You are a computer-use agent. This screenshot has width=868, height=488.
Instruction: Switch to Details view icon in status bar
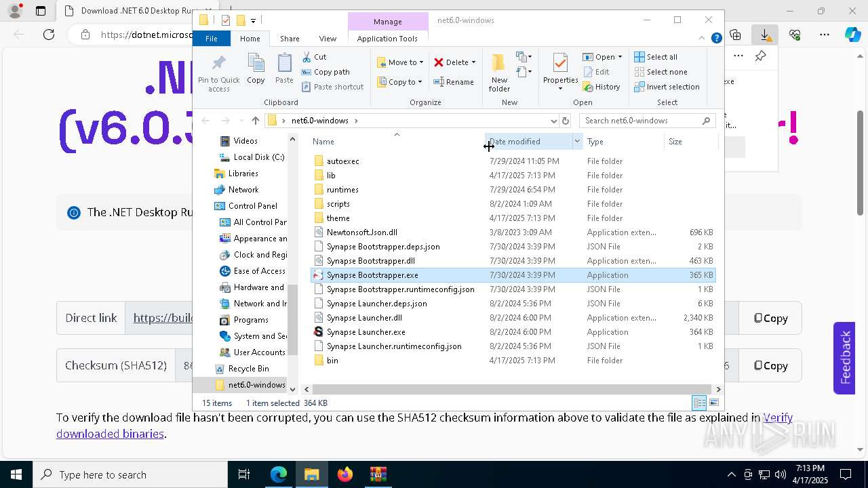pyautogui.click(x=699, y=403)
